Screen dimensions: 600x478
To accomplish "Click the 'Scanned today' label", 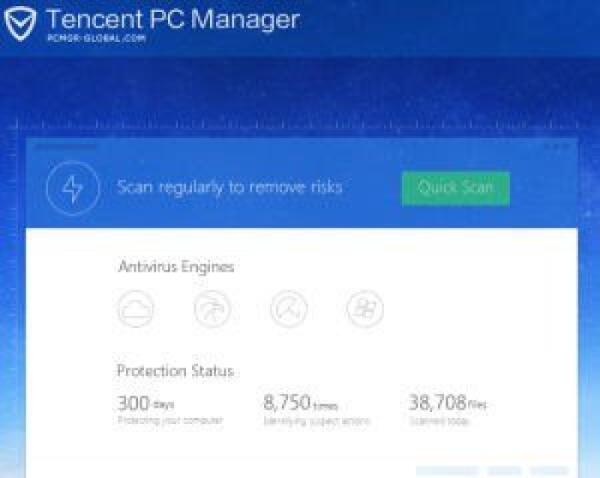I will 436,421.
